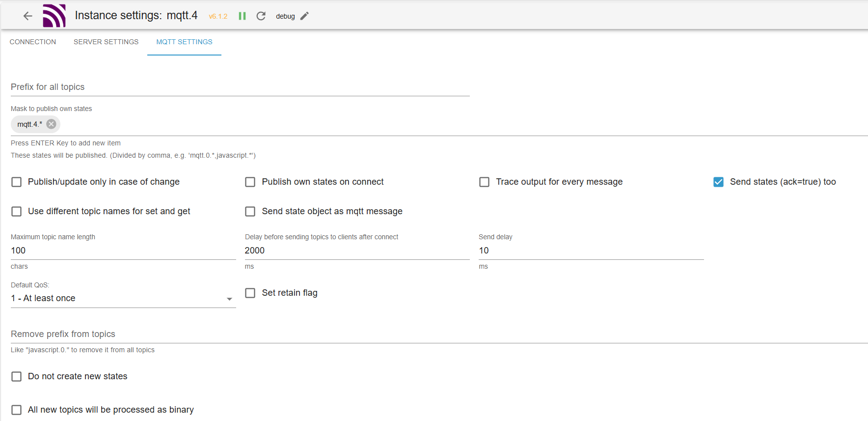868x421 pixels.
Task: Remove the mqtt.4.* chip
Action: [51, 124]
